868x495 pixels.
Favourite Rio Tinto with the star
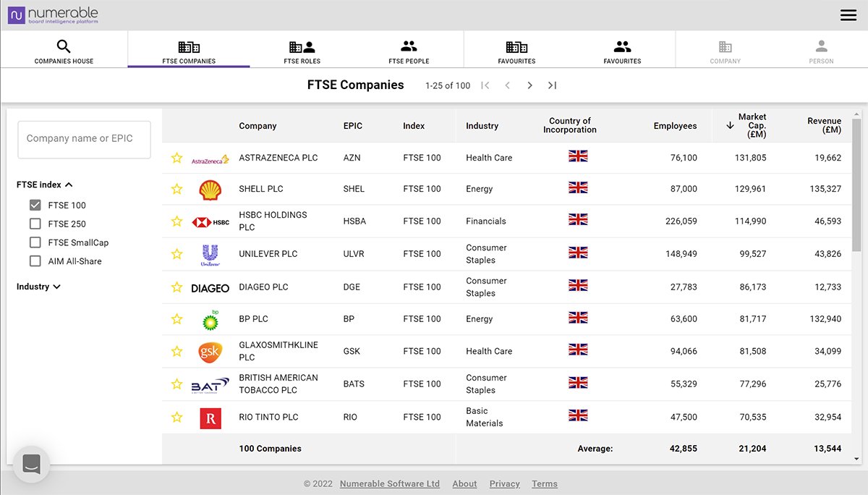[x=176, y=418]
